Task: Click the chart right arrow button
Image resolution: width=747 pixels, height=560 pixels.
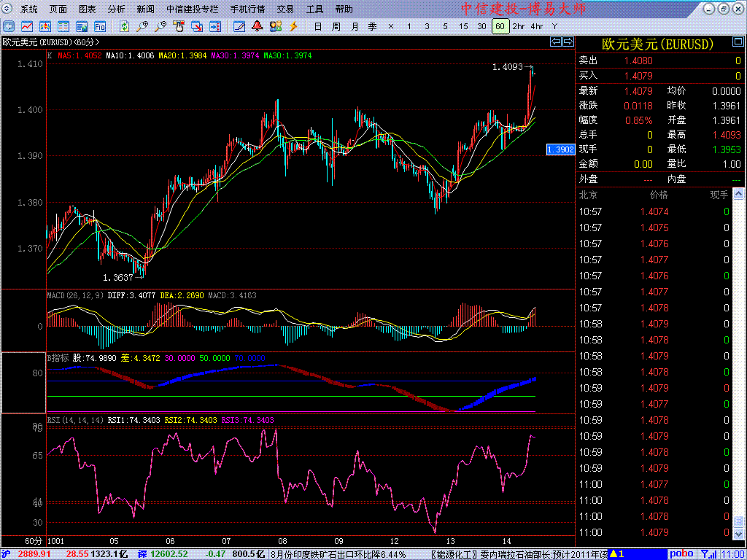Action: click(x=568, y=42)
